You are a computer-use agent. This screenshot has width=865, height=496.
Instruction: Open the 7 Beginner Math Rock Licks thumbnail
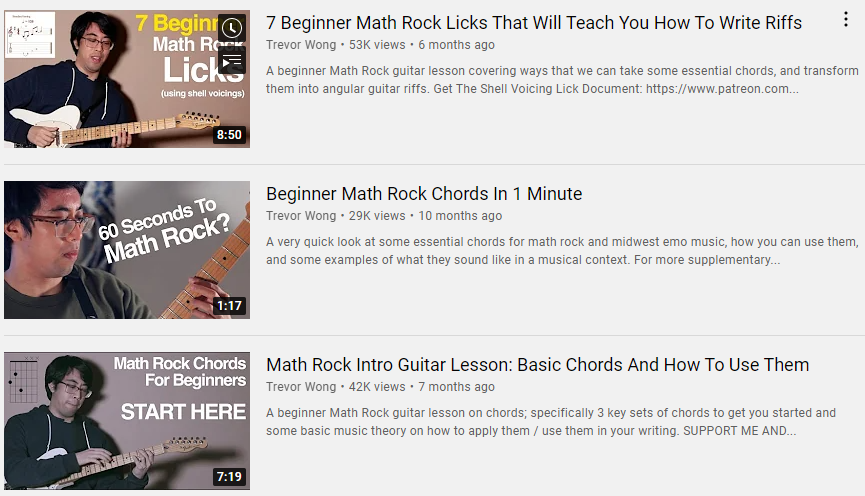[127, 79]
